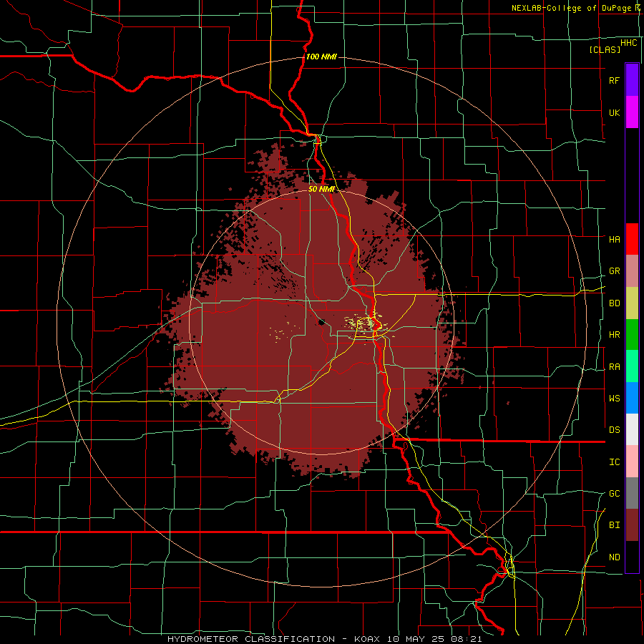The height and width of the screenshot is (644, 644).
Task: Click the dark green HR color swatch
Action: [x=632, y=335]
